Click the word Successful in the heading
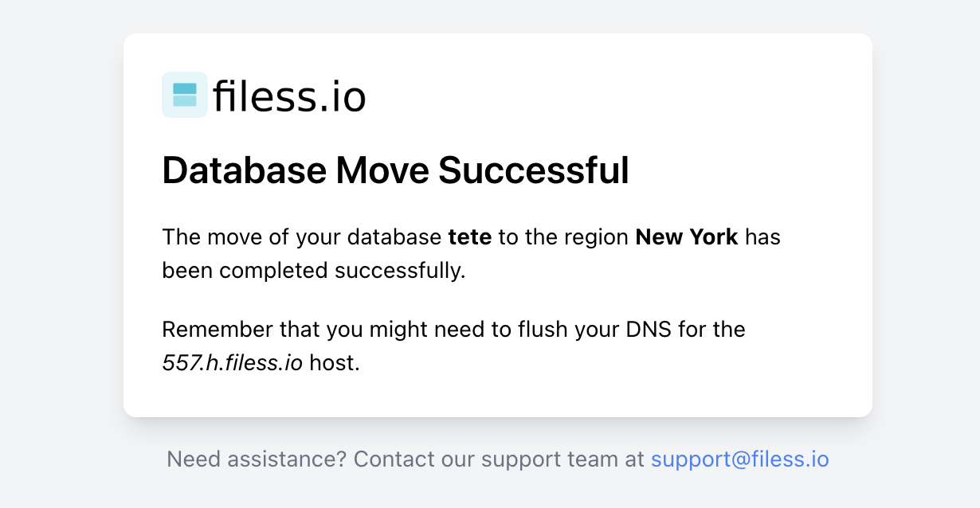 click(x=534, y=170)
